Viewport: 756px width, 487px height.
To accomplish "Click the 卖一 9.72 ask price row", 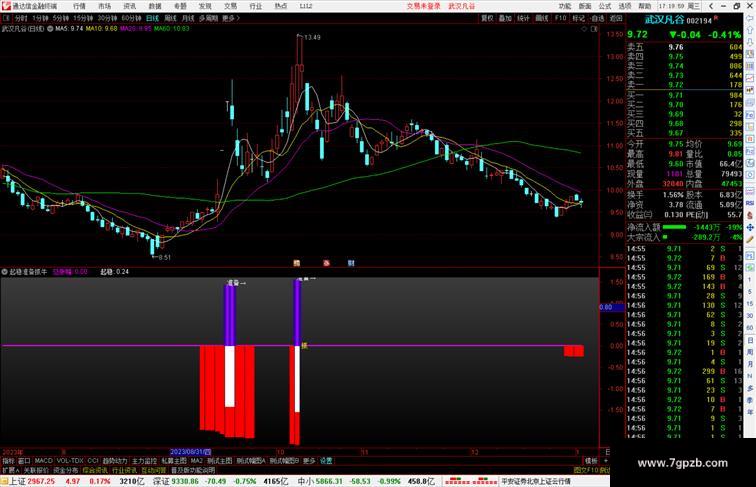I will pos(685,85).
